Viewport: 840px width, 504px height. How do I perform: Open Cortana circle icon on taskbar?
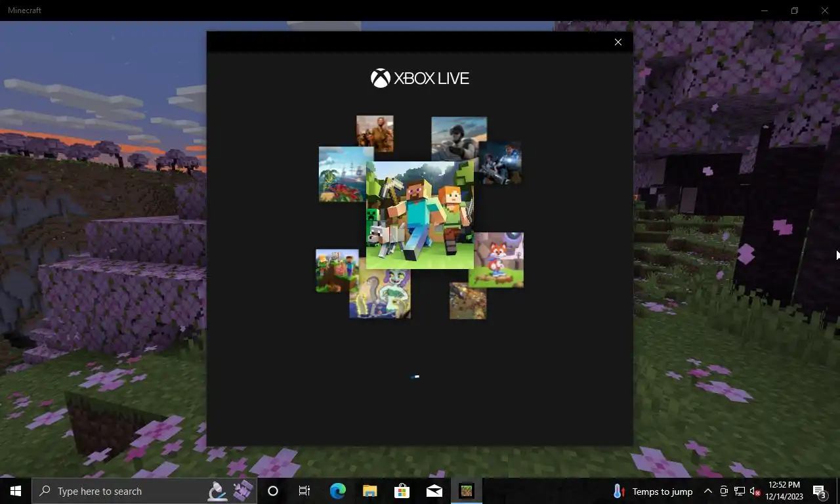(x=273, y=491)
